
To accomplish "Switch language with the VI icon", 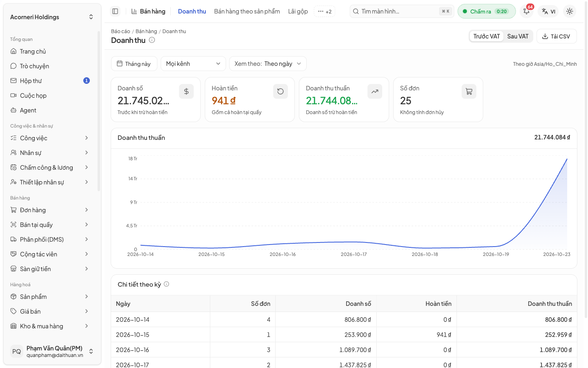I will (x=548, y=11).
